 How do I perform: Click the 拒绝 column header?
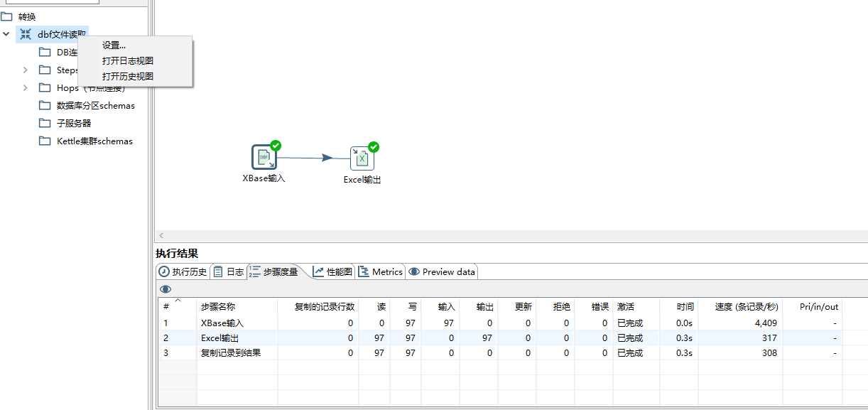pos(555,307)
